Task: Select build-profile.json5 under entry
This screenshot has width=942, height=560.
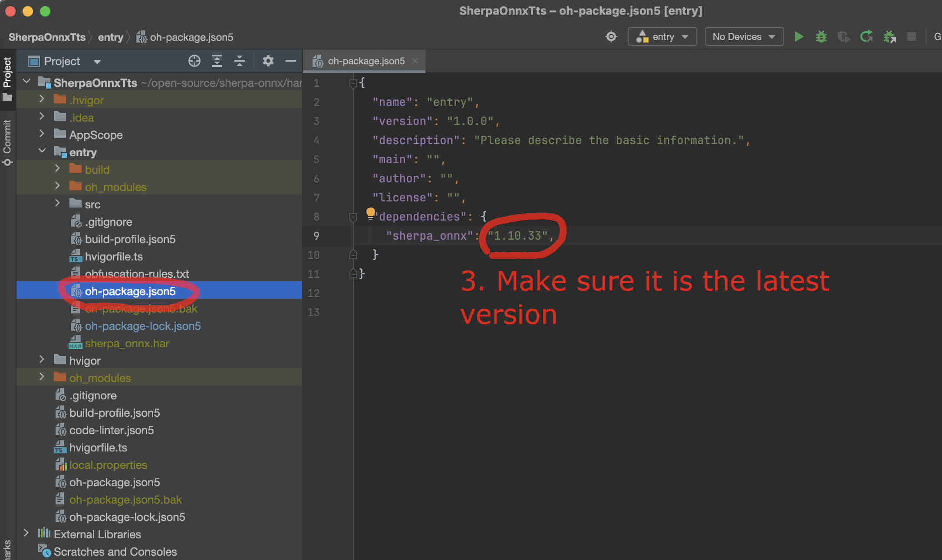Action: 130,239
